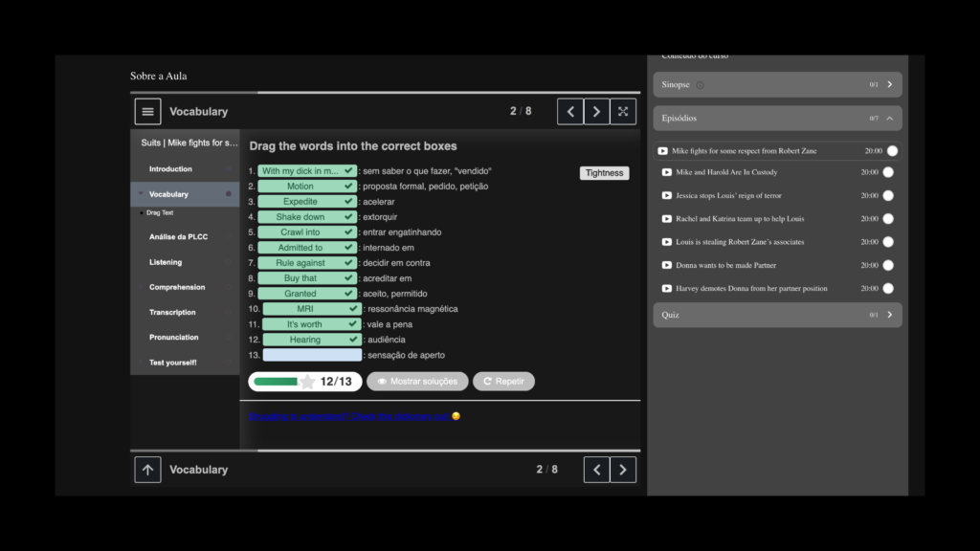Viewport: 980px width, 551px height.
Task: Mark 'Harvey demotes Donna' episode complete
Action: pyautogui.click(x=890, y=288)
